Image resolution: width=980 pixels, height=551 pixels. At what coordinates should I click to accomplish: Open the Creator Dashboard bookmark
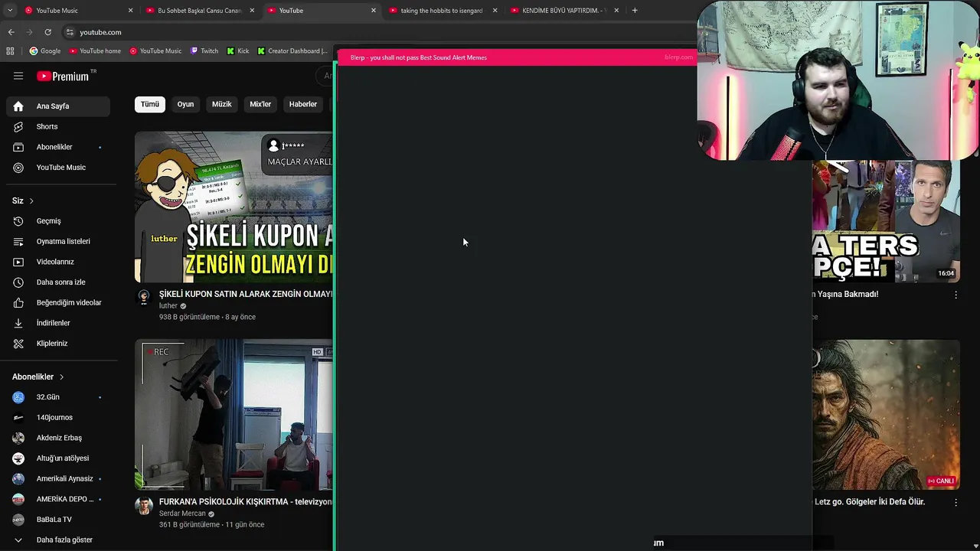tap(292, 51)
